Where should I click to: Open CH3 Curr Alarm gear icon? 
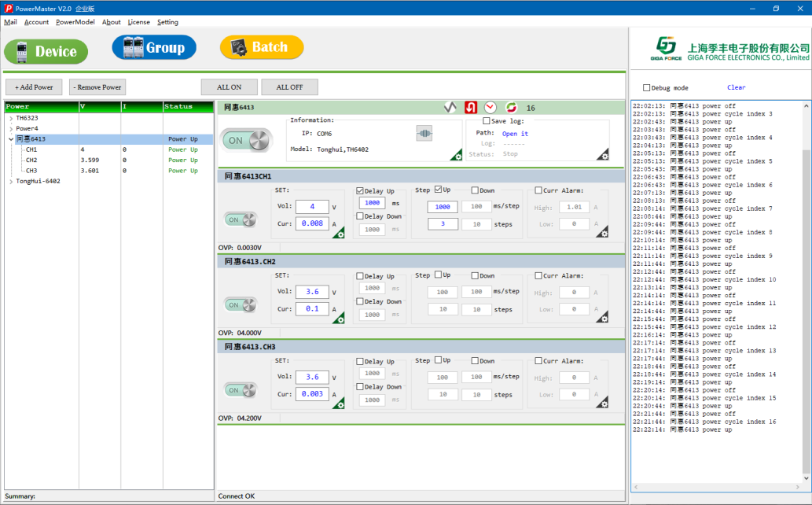(602, 402)
